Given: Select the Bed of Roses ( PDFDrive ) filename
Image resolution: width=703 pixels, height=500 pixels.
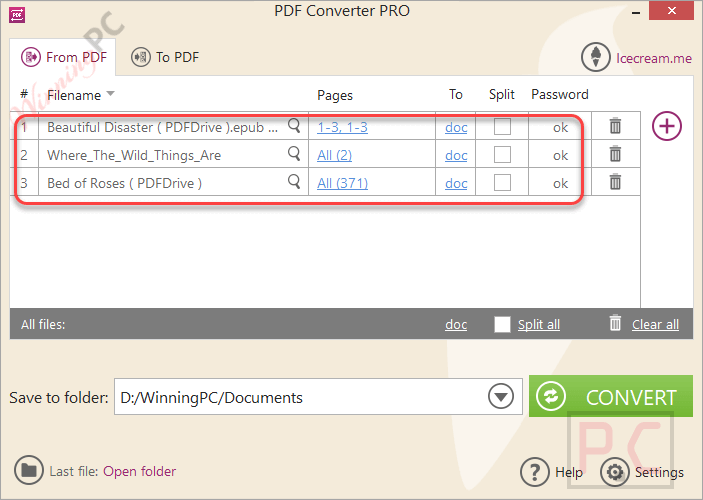Looking at the screenshot, I should (x=125, y=183).
